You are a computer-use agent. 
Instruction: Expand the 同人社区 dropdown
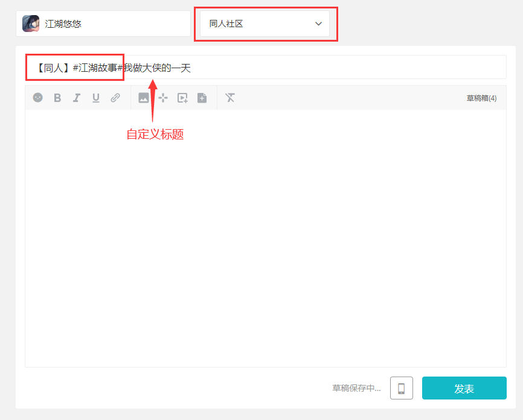265,24
